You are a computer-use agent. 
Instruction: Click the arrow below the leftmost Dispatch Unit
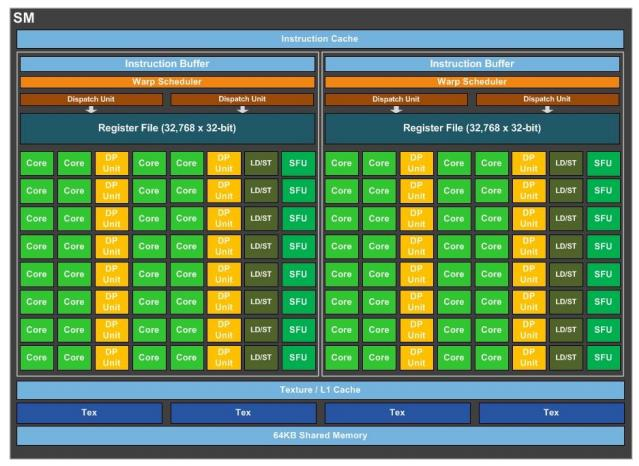pos(91,109)
